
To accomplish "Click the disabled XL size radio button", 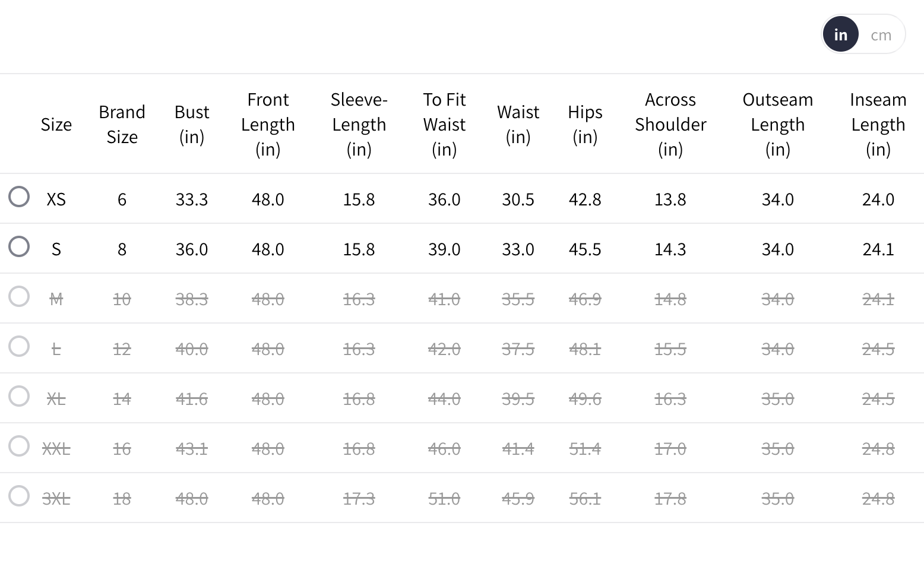I will point(19,396).
